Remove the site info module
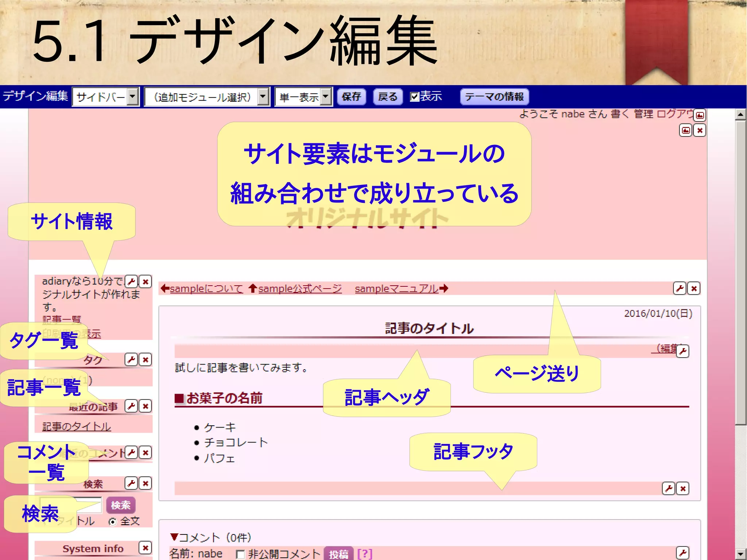 pyautogui.click(x=146, y=281)
